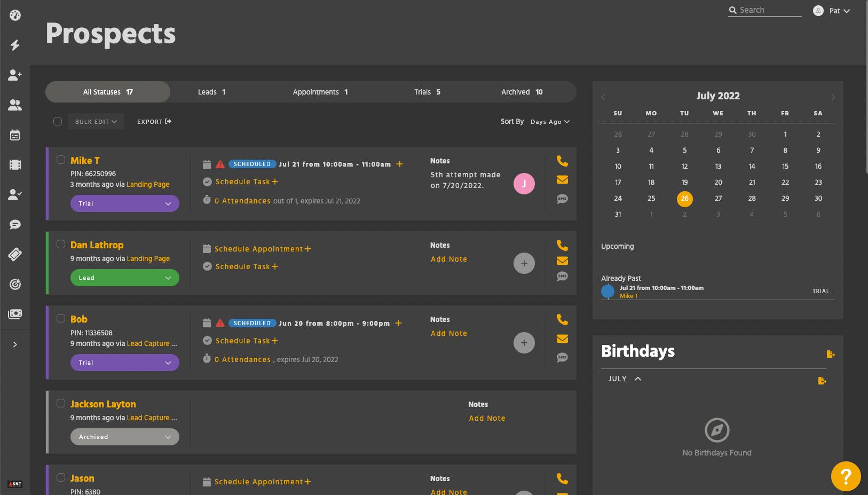Click the Search input field
Image resolution: width=868 pixels, height=495 pixels.
pyautogui.click(x=765, y=10)
